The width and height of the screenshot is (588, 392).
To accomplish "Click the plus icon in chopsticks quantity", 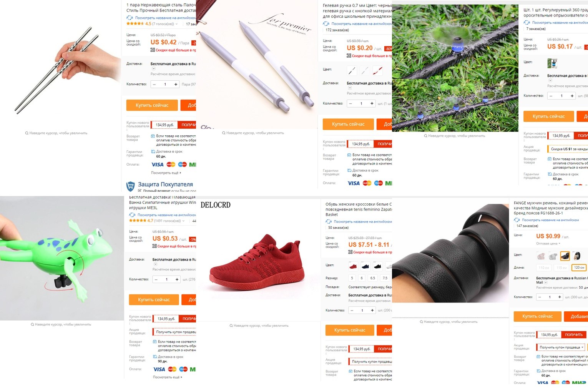I will pos(176,84).
